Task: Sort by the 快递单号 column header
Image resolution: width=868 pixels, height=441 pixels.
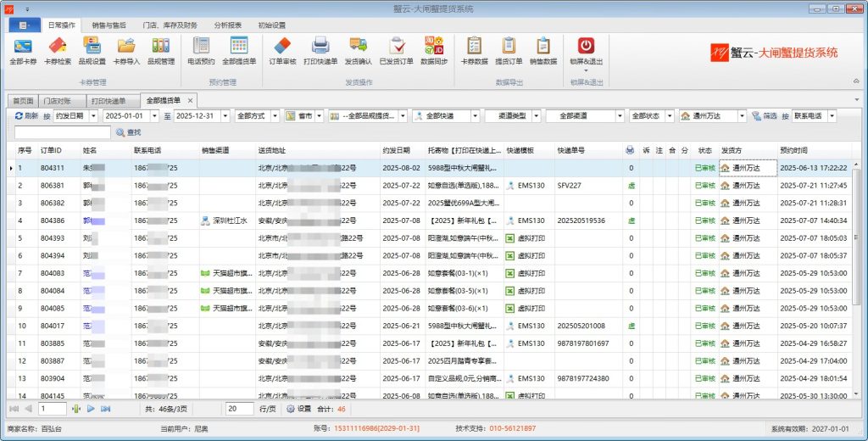Action: click(x=588, y=150)
